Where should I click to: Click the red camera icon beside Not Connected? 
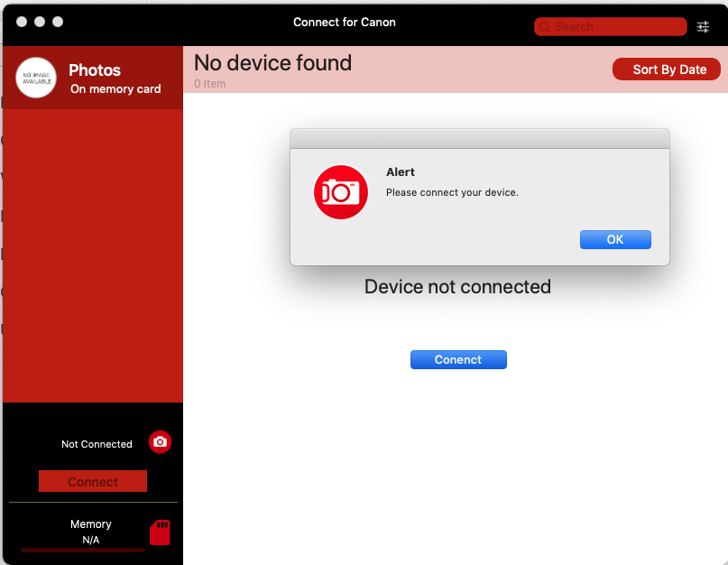point(160,442)
